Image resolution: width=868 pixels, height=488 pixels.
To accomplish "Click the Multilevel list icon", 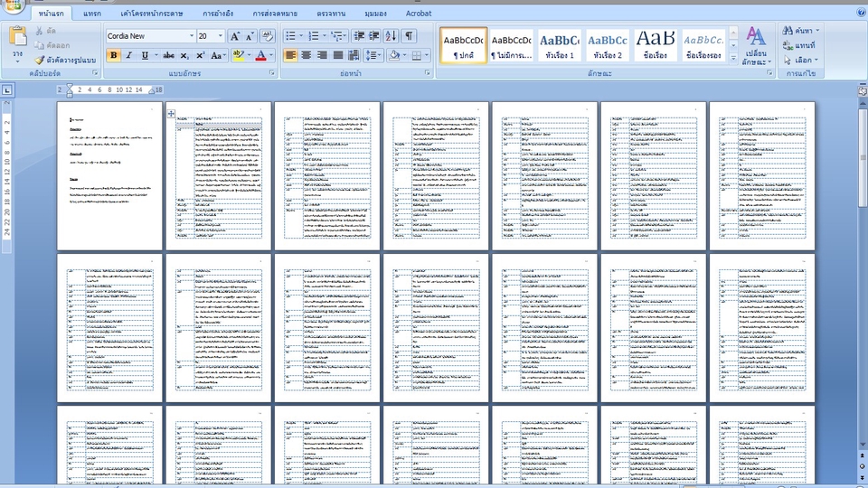I will (336, 36).
